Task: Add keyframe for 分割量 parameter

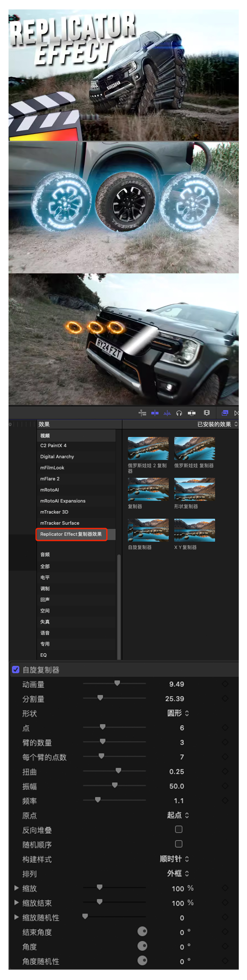Action: 225,698
